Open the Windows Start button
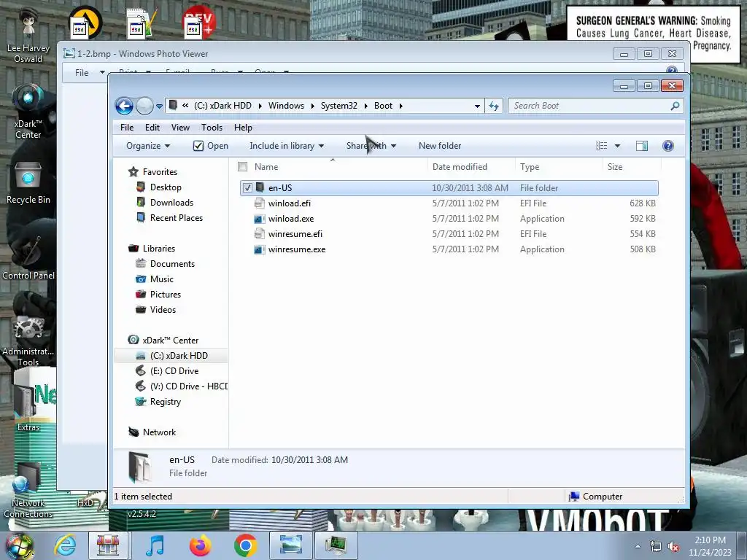Screen dimensions: 747x560 click(20, 546)
